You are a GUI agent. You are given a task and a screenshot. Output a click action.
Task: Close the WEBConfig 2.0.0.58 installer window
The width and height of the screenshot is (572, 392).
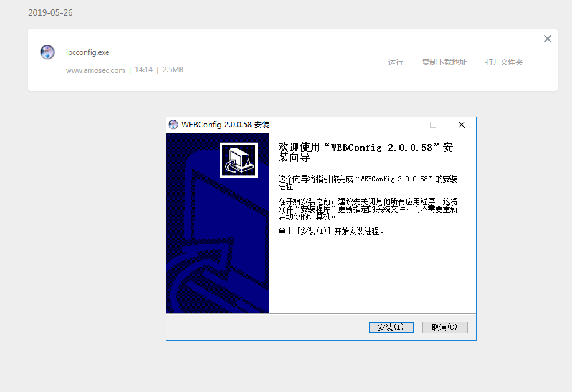[462, 125]
